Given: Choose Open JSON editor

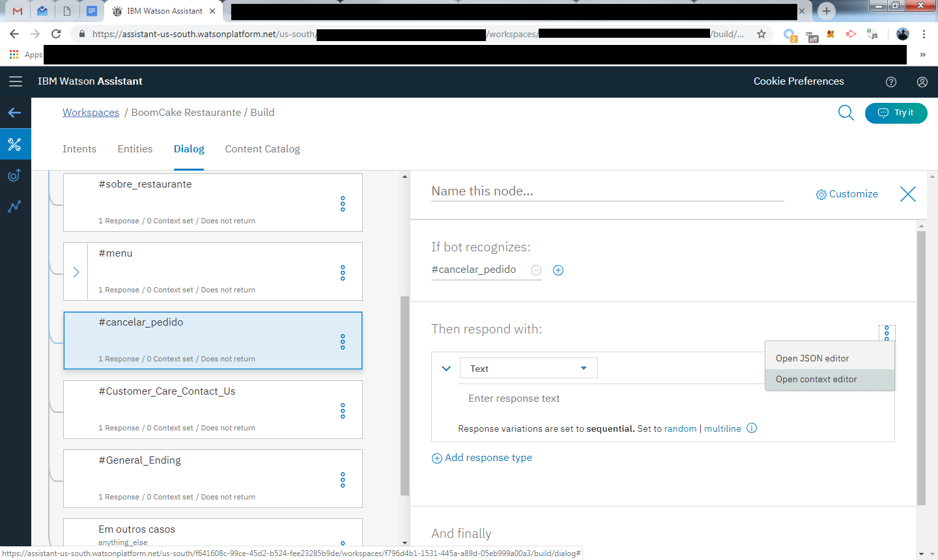Looking at the screenshot, I should [830, 358].
